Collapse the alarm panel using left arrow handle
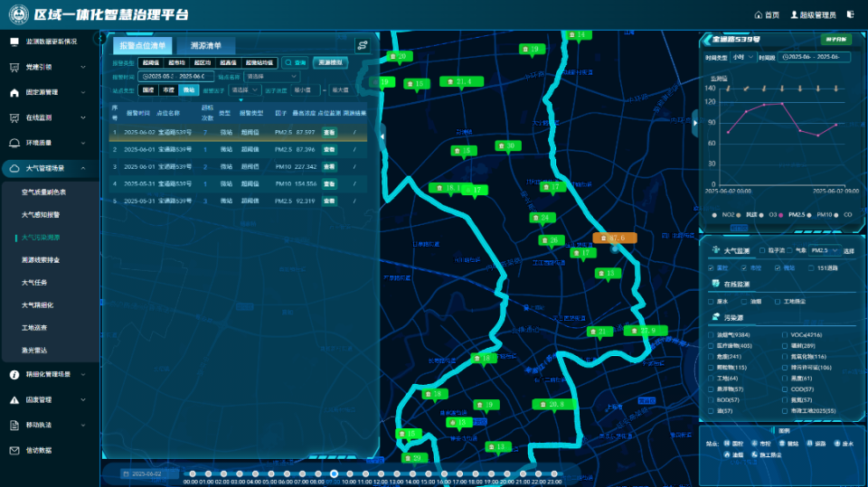Image resolution: width=868 pixels, height=487 pixels. 382,136
